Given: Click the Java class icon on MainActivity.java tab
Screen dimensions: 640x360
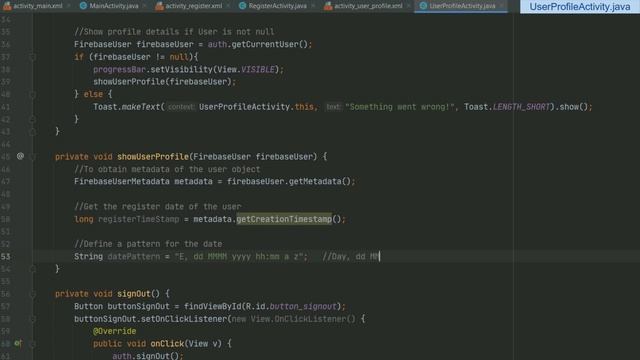Looking at the screenshot, I should (x=83, y=6).
